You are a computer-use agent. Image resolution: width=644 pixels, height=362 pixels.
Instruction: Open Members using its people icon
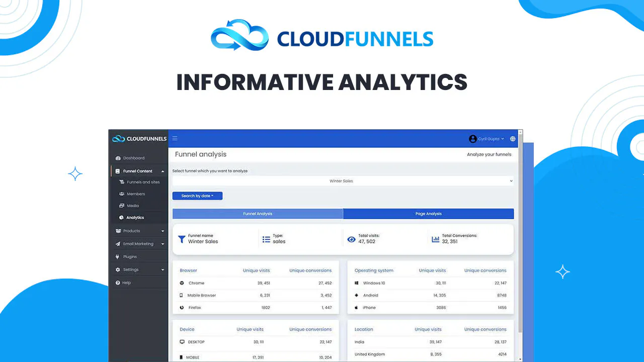pos(122,194)
